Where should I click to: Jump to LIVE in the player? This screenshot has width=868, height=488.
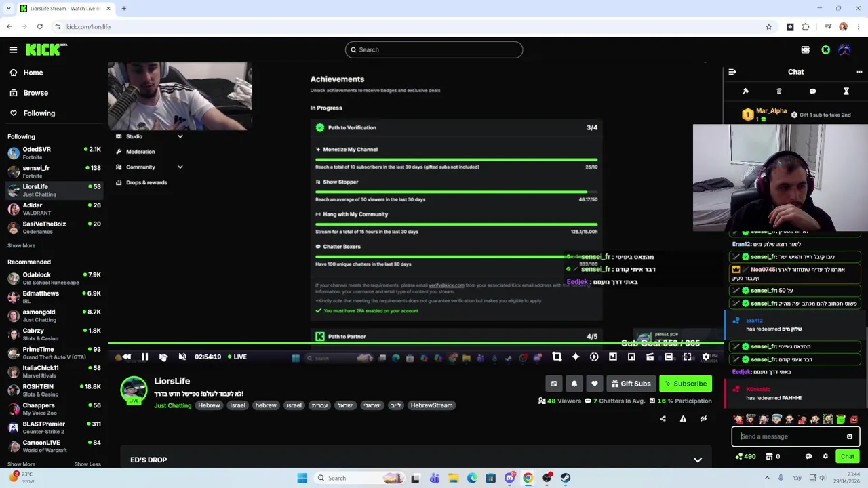237,357
